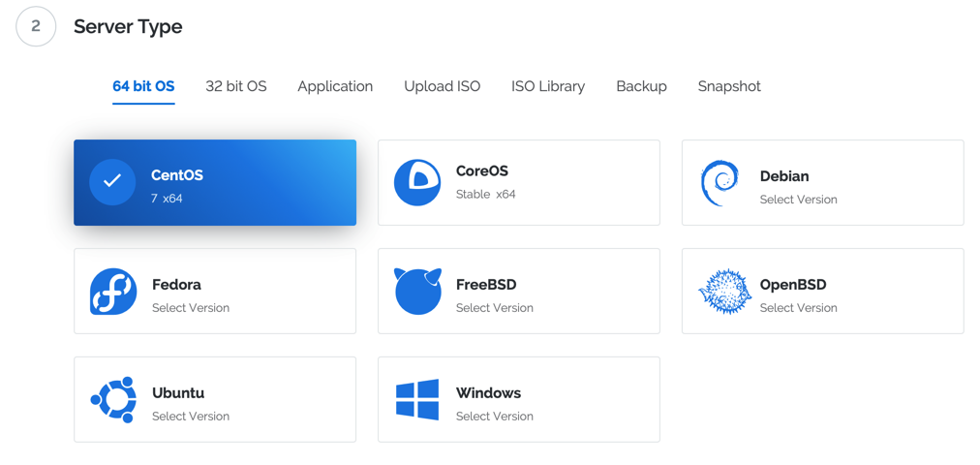Screen dimensions: 980x465
Task: Switch to the 32 bit OS tab
Action: 236,86
